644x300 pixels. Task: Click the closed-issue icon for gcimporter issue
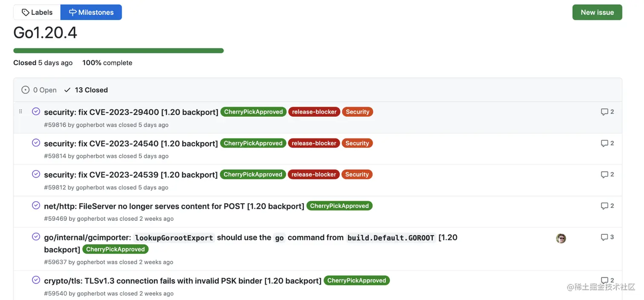coord(36,237)
